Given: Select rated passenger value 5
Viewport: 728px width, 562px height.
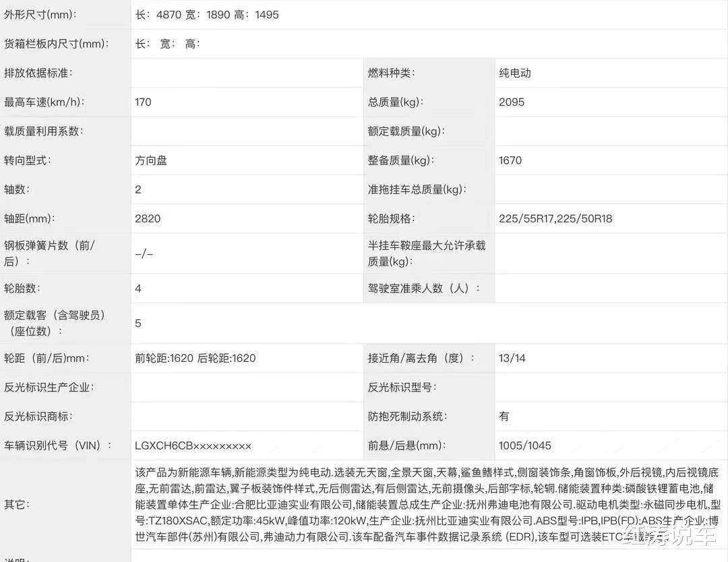Looking at the screenshot, I should (138, 323).
